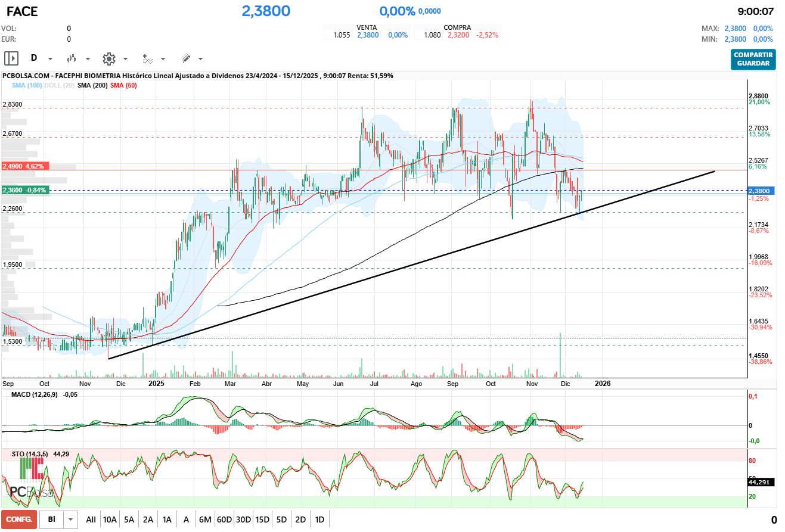Viewport: 785px width, 532px height.
Task: Select the All history range tab
Action: point(91,519)
